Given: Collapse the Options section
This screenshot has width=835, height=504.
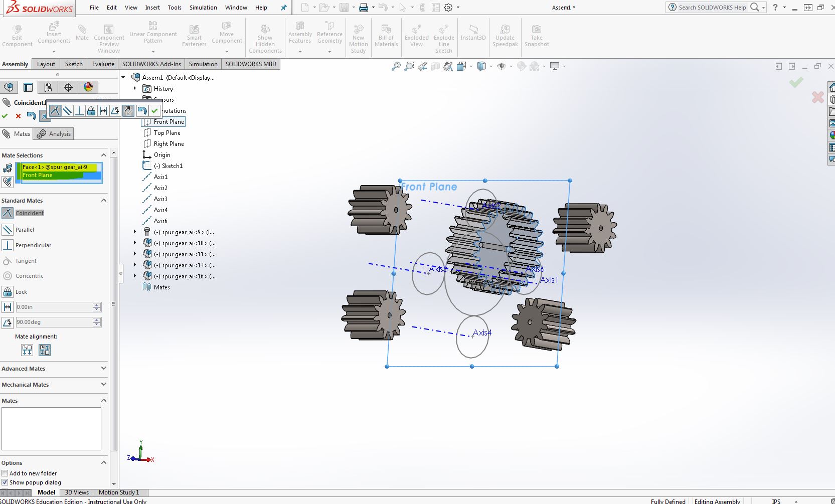Looking at the screenshot, I should click(104, 463).
